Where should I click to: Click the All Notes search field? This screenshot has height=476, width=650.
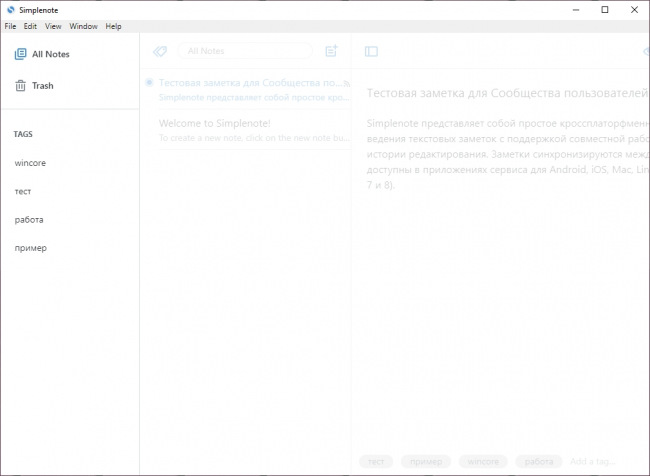coord(245,51)
